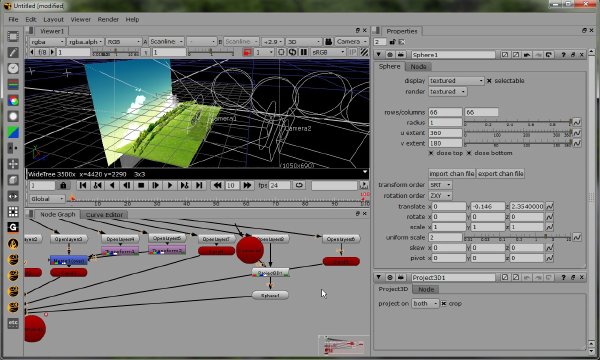Open the MetaData nodes grid icon

click(x=13, y=212)
